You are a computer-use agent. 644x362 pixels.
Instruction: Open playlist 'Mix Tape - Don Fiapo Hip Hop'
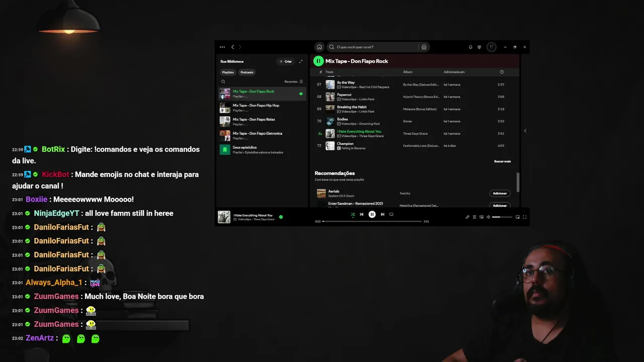262,108
